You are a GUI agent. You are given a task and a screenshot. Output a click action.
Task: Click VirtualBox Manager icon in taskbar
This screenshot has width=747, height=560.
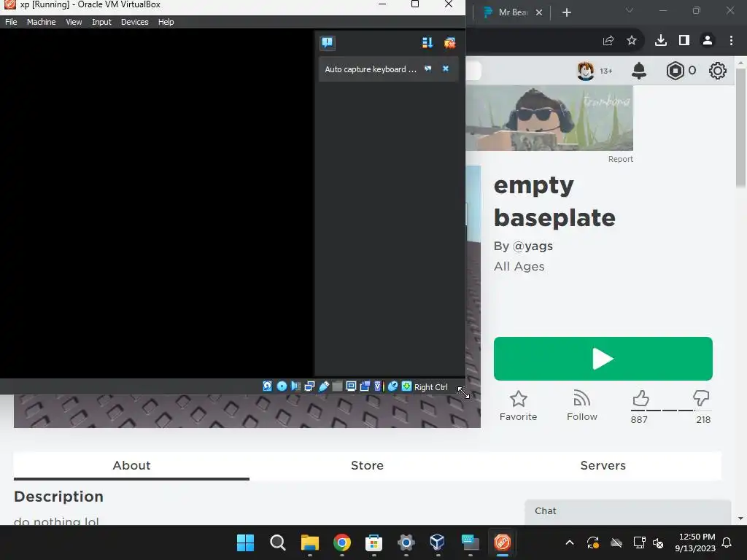438,542
